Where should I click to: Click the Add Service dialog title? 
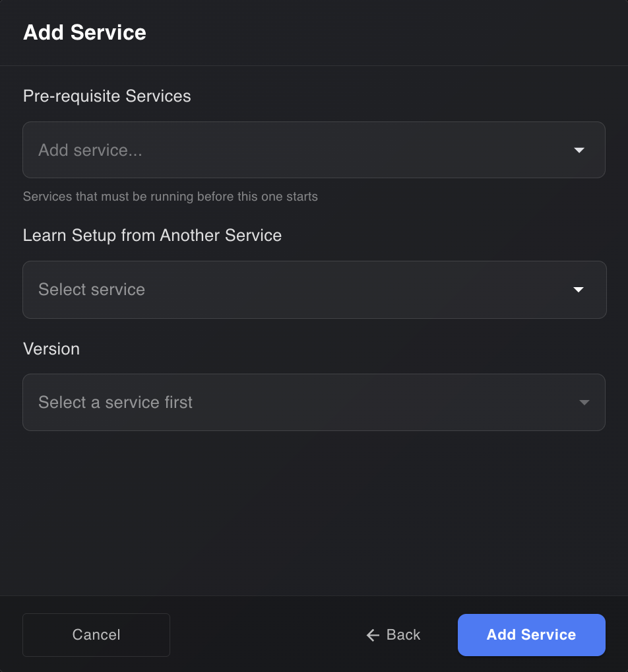(x=84, y=32)
